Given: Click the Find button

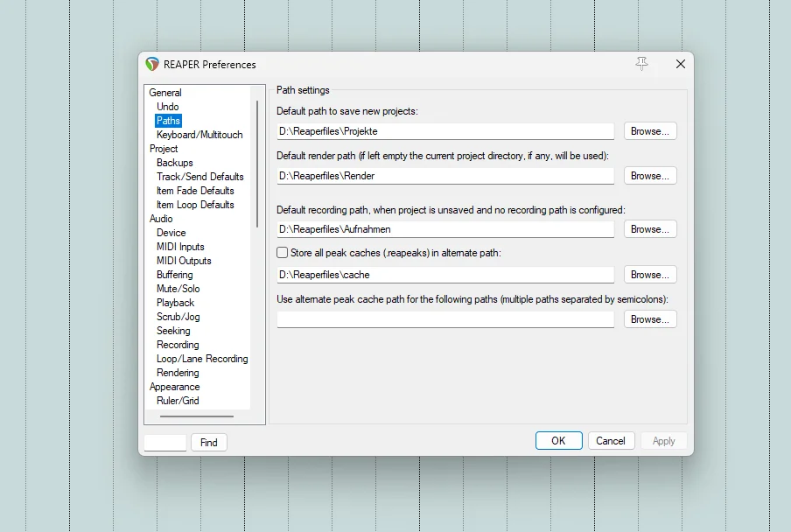Looking at the screenshot, I should point(209,443).
